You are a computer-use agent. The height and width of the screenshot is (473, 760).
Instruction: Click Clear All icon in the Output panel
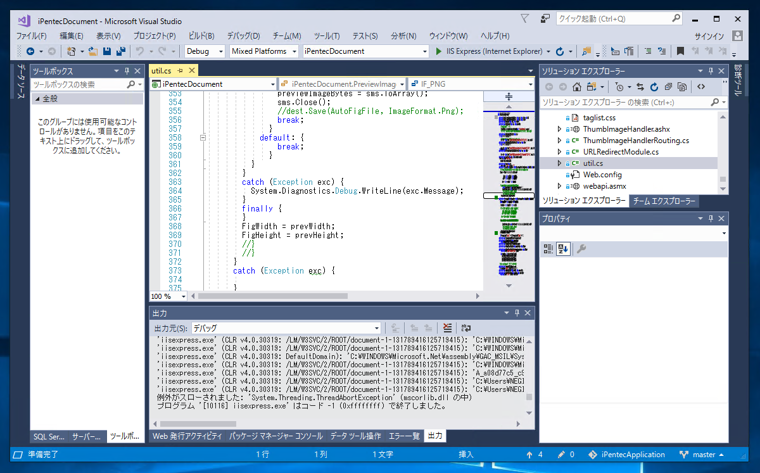[447, 328]
